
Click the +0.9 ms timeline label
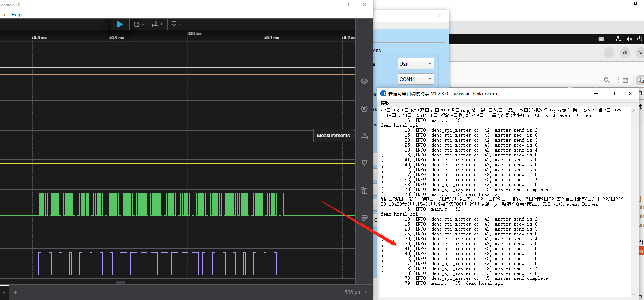point(117,38)
